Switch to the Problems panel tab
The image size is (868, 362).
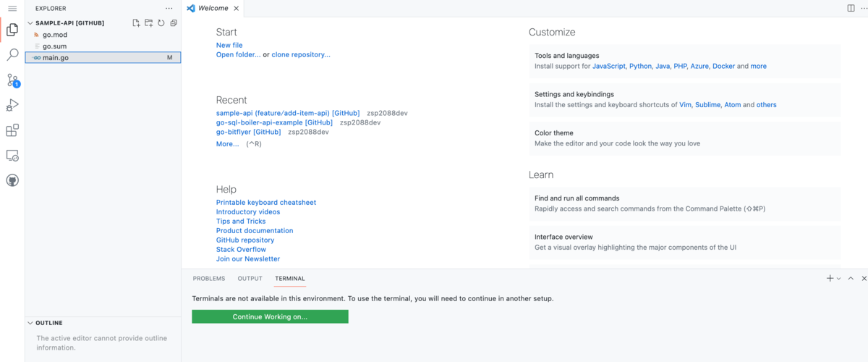[x=209, y=278]
